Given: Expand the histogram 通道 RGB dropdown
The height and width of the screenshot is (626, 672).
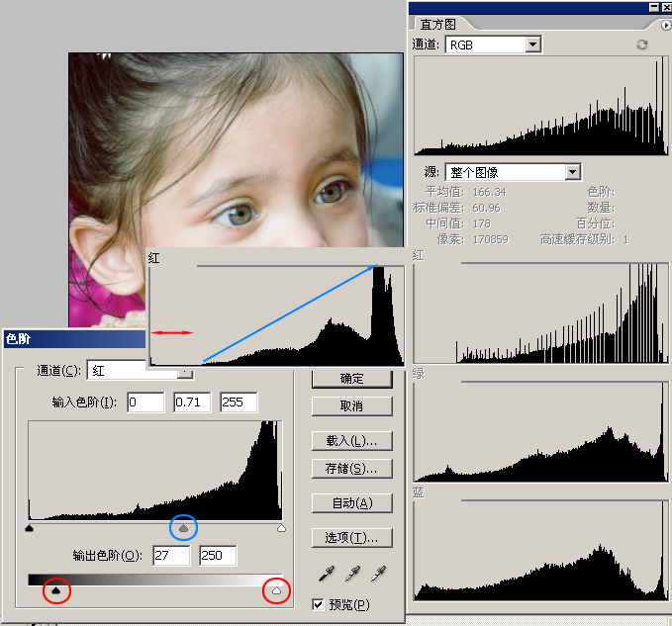Looking at the screenshot, I should [533, 45].
